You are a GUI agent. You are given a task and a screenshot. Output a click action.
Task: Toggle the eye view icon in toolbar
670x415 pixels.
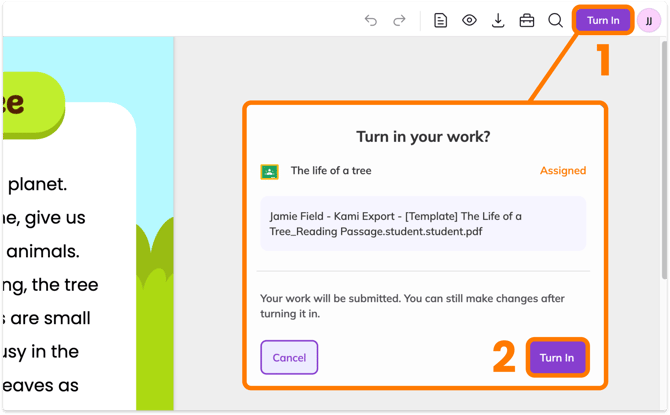coord(469,20)
